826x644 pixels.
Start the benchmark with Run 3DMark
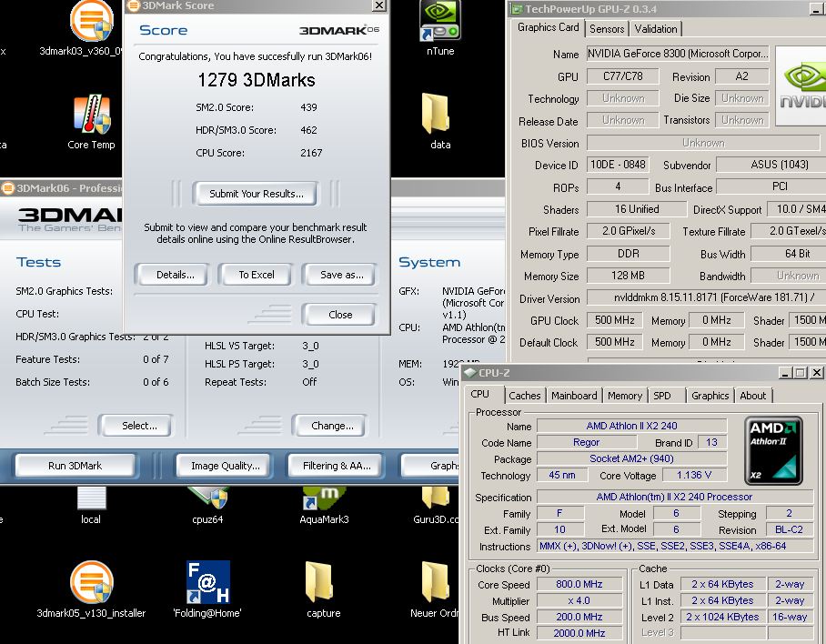[75, 466]
